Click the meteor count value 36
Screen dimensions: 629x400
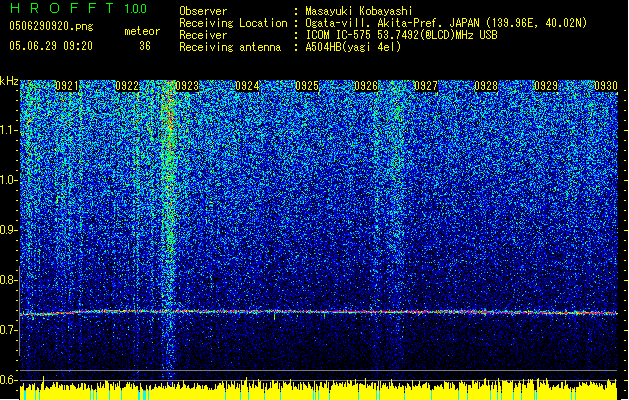point(145,46)
